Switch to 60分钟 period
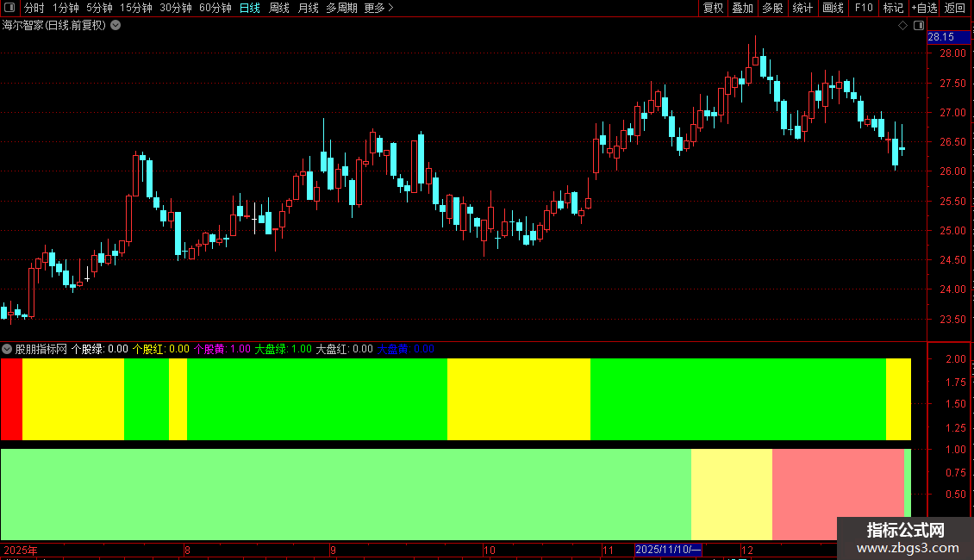Image resolution: width=974 pixels, height=560 pixels. (215, 8)
